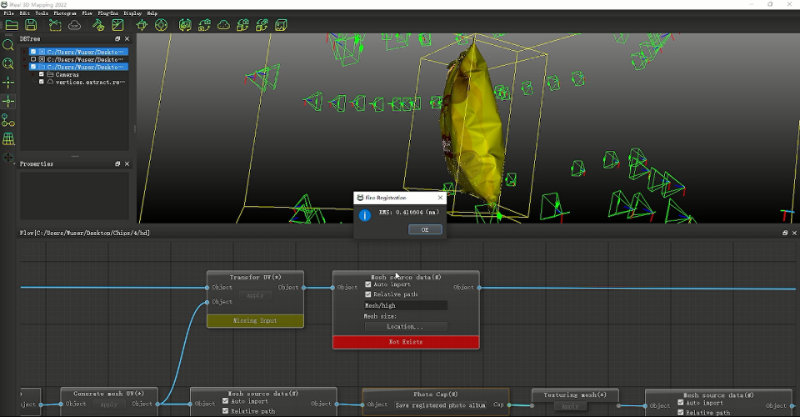
Task: Toggle the Cameras visibility checkbox
Action: [42, 75]
